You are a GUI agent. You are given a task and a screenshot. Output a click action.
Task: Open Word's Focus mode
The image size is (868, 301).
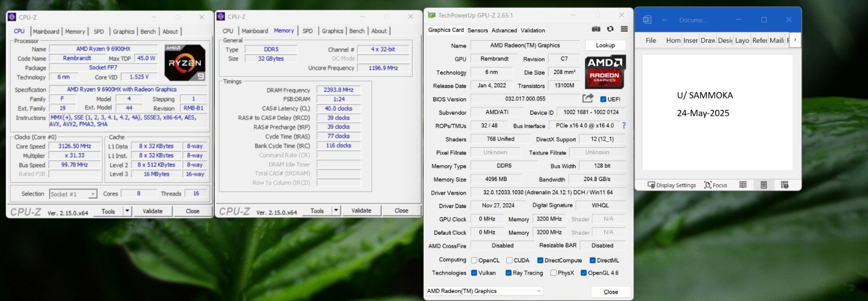[716, 185]
